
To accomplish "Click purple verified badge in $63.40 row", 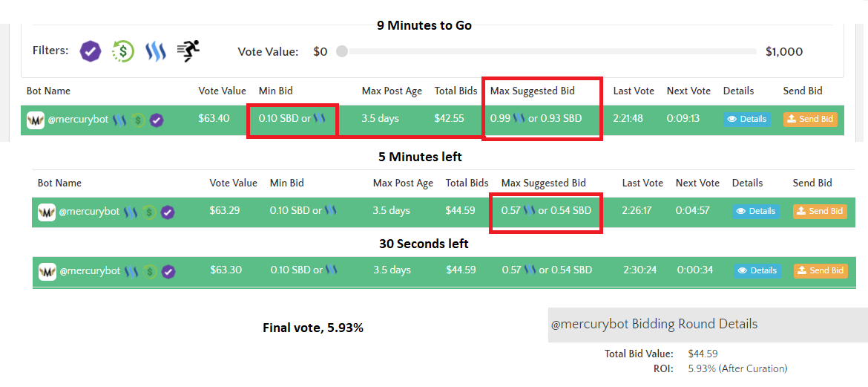I will tap(157, 120).
